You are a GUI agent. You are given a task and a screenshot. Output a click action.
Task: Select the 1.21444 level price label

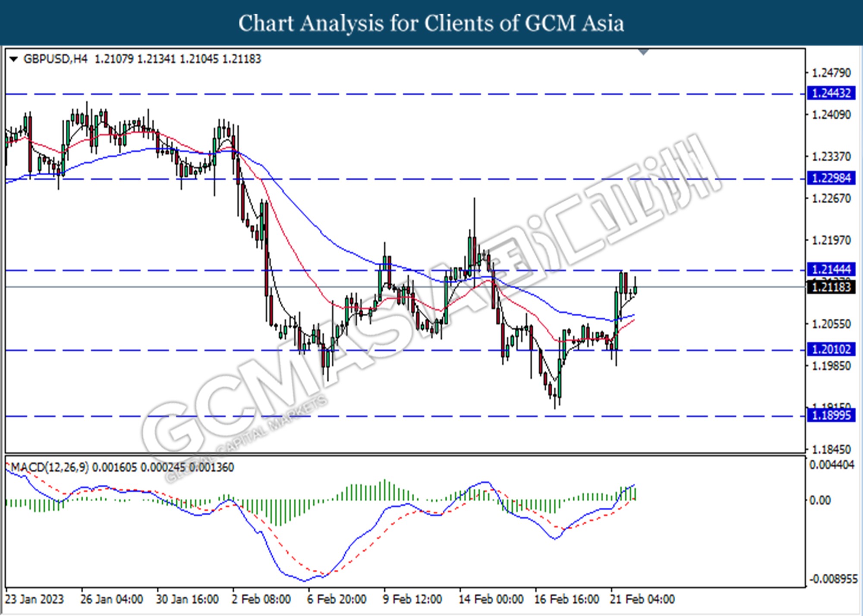pyautogui.click(x=831, y=270)
